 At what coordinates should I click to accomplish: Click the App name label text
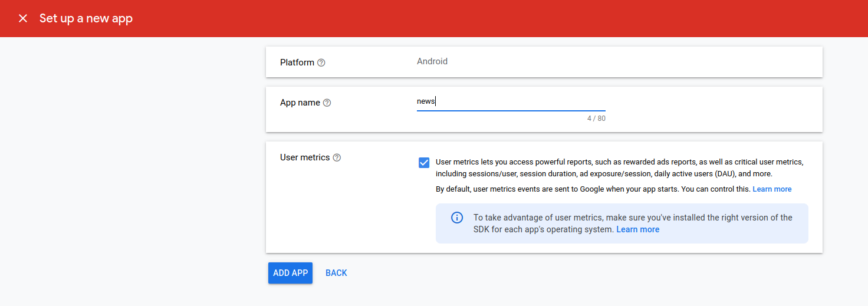300,103
